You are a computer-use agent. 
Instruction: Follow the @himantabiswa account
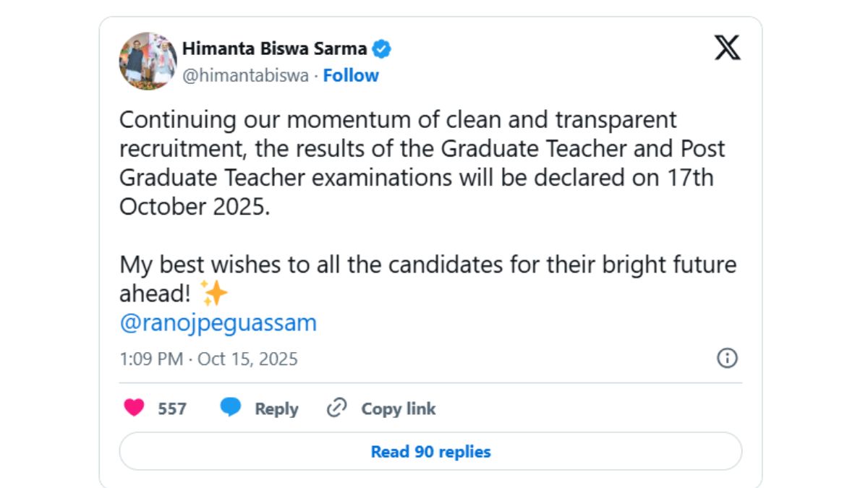tap(351, 75)
